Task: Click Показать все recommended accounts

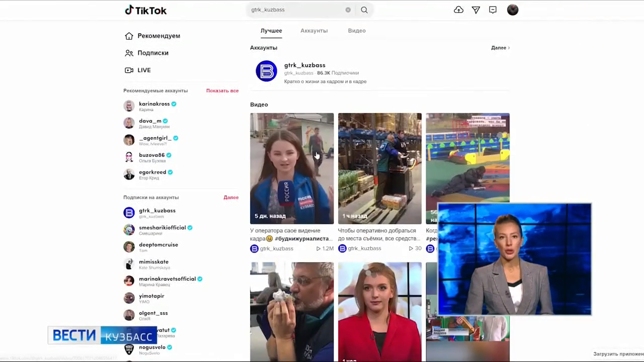Action: [x=222, y=90]
